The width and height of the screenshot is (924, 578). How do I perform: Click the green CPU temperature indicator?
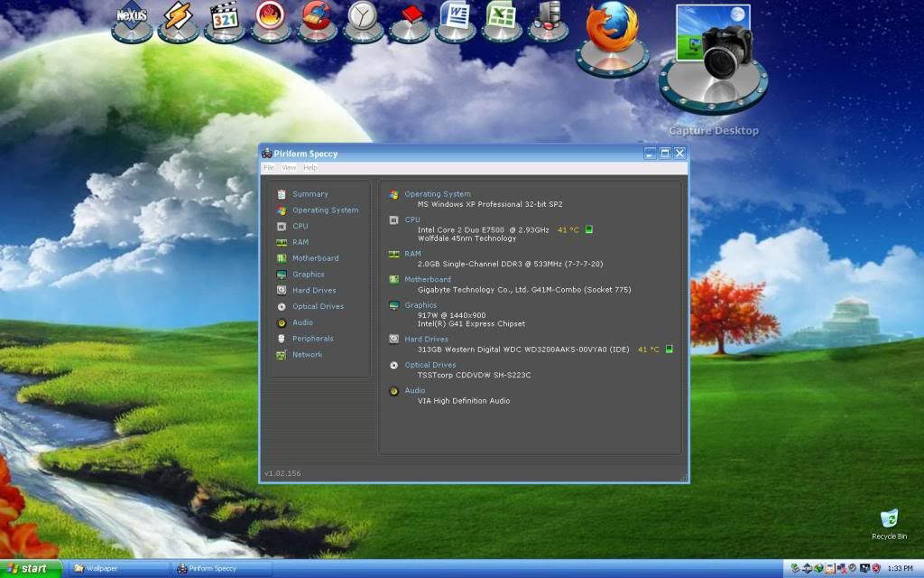tap(589, 229)
